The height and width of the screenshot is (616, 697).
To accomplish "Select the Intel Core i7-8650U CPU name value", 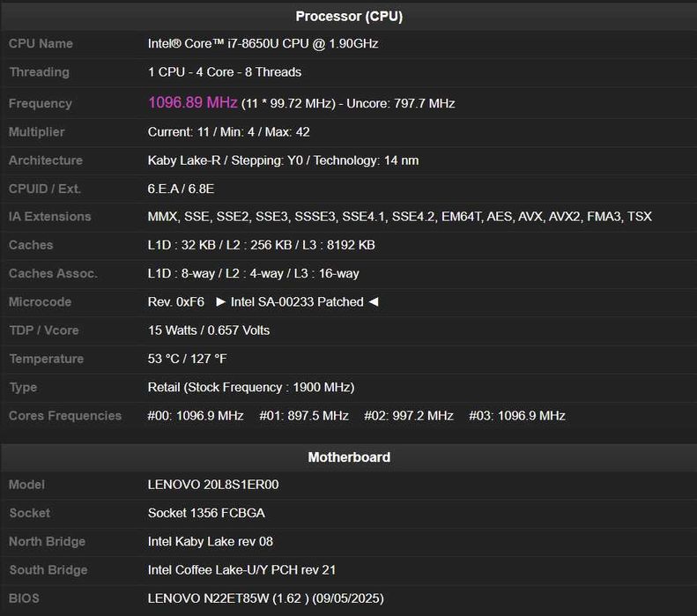I will pyautogui.click(x=263, y=43).
